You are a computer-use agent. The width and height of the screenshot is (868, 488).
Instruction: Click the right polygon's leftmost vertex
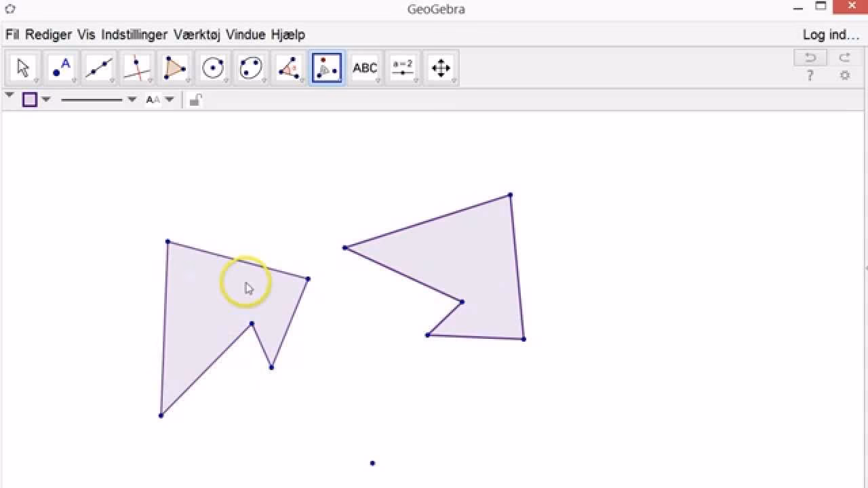click(x=345, y=247)
